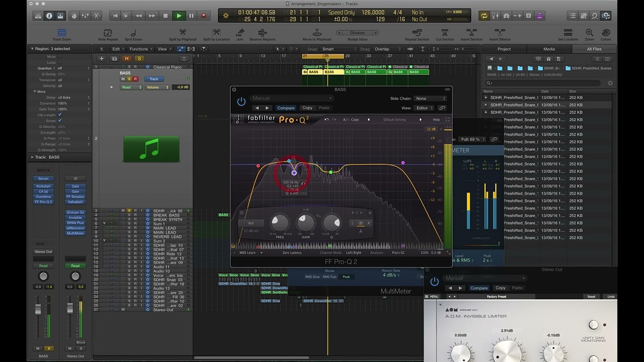
Task: Click the Zoom magnifier toolbar icon
Action: tap(589, 33)
